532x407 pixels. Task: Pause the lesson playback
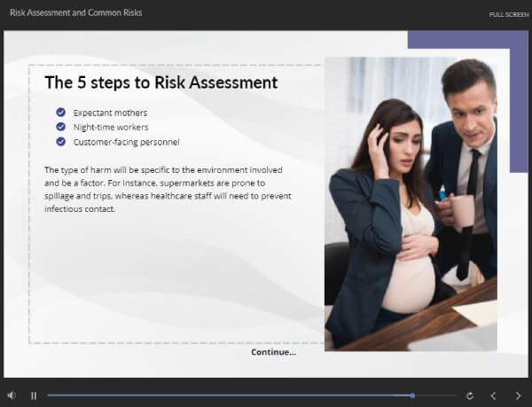34,395
